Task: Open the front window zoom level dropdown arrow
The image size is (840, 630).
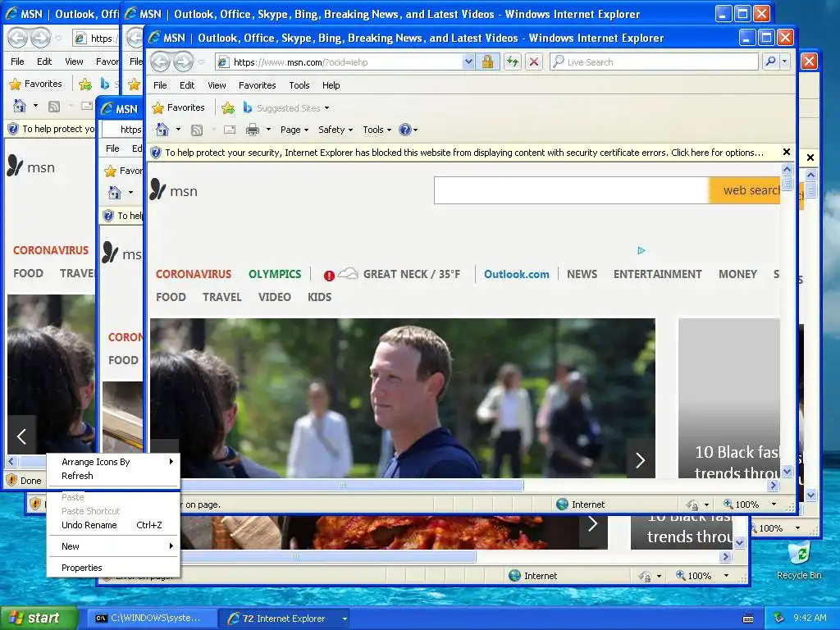Action: [x=774, y=504]
